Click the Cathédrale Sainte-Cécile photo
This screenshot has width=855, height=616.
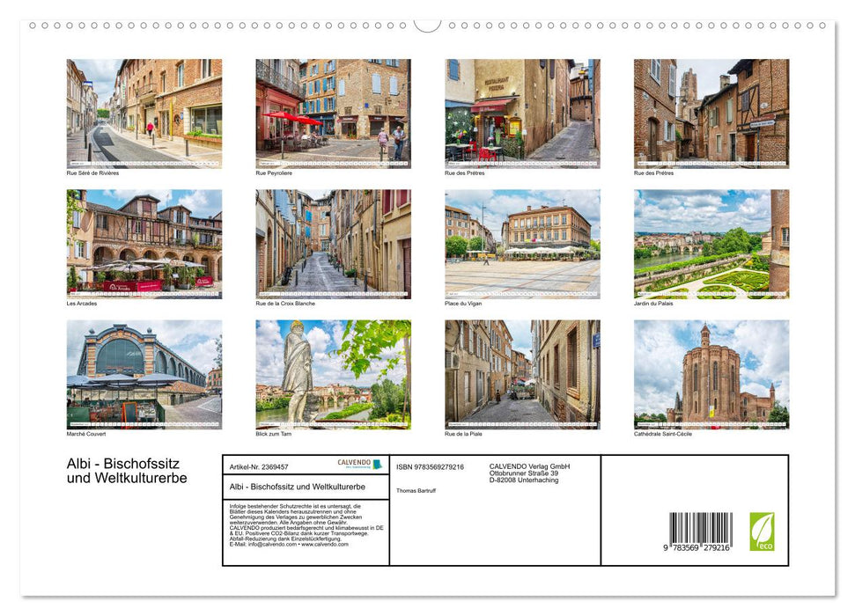coord(711,375)
